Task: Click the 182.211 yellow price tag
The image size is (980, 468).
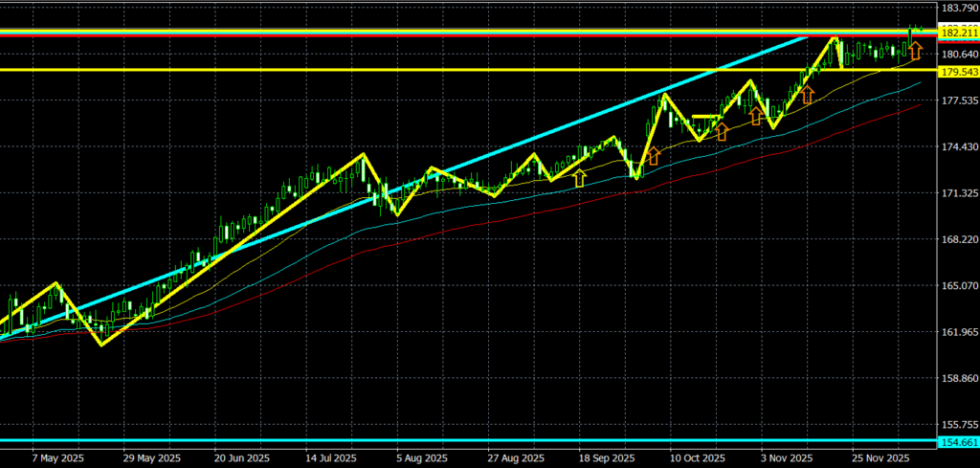Action: [x=958, y=33]
